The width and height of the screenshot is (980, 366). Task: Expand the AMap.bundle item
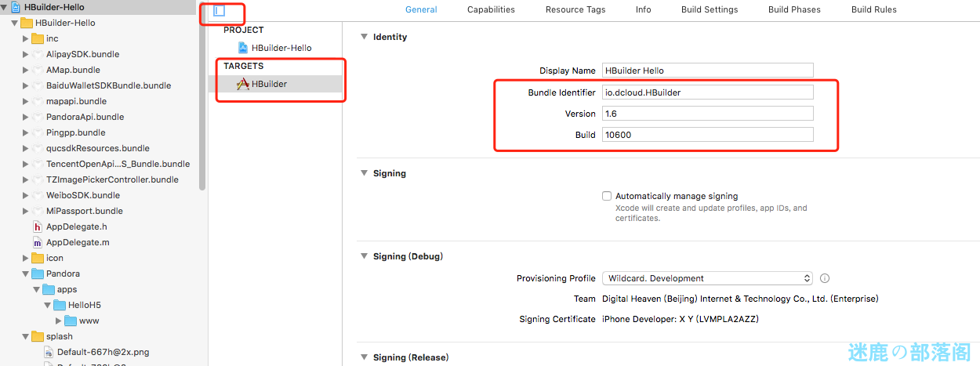(x=25, y=70)
